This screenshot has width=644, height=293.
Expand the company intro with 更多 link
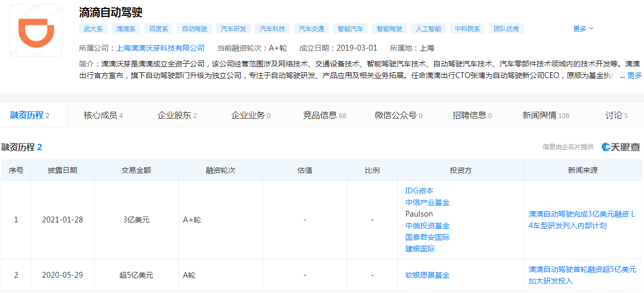pyautogui.click(x=635, y=75)
